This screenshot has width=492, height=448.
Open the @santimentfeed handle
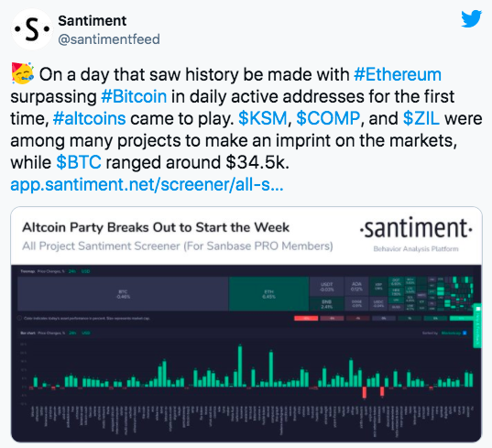pyautogui.click(x=109, y=39)
